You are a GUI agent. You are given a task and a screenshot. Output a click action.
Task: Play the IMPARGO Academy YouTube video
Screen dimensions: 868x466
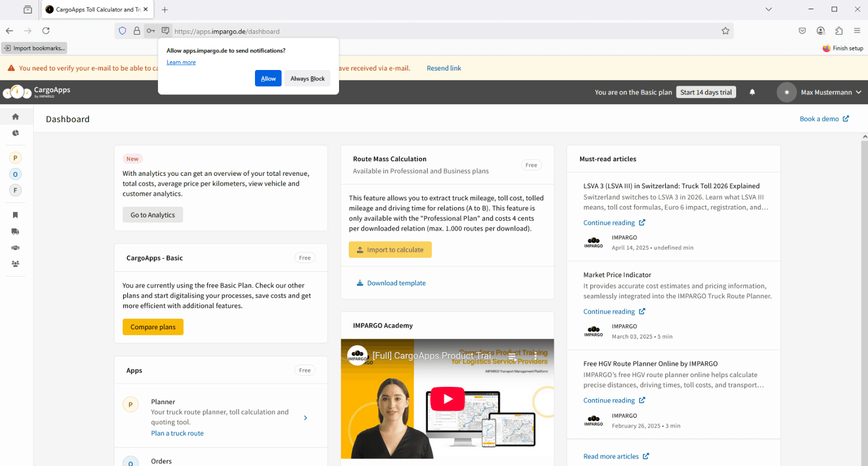tap(448, 399)
